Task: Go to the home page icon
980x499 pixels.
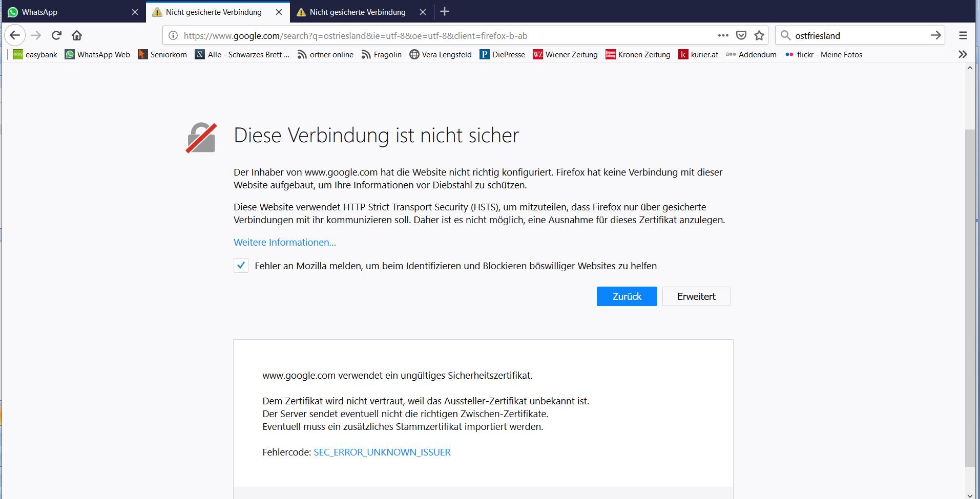Action: (x=77, y=35)
